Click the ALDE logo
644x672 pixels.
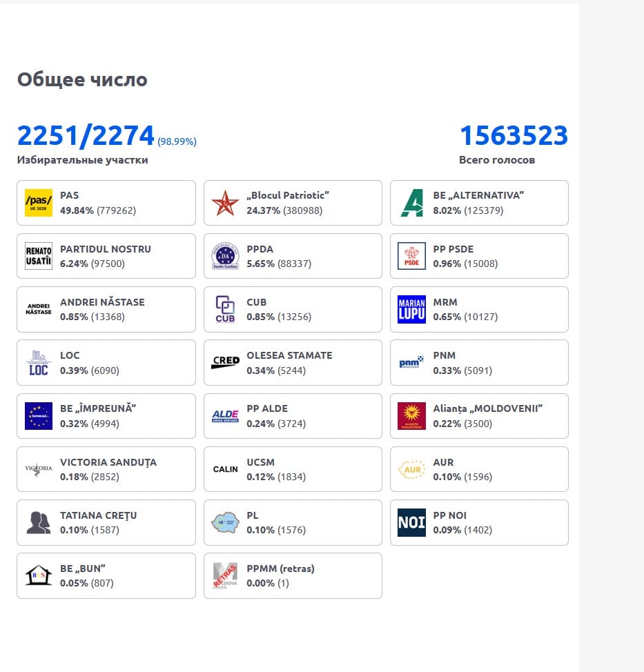(x=225, y=416)
